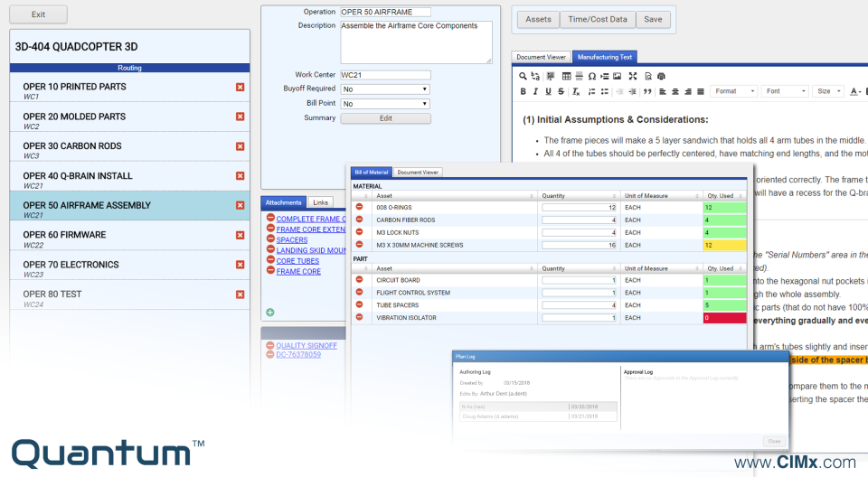Remove the CIRCUIT BOARD part row
The image size is (868, 477).
click(359, 279)
